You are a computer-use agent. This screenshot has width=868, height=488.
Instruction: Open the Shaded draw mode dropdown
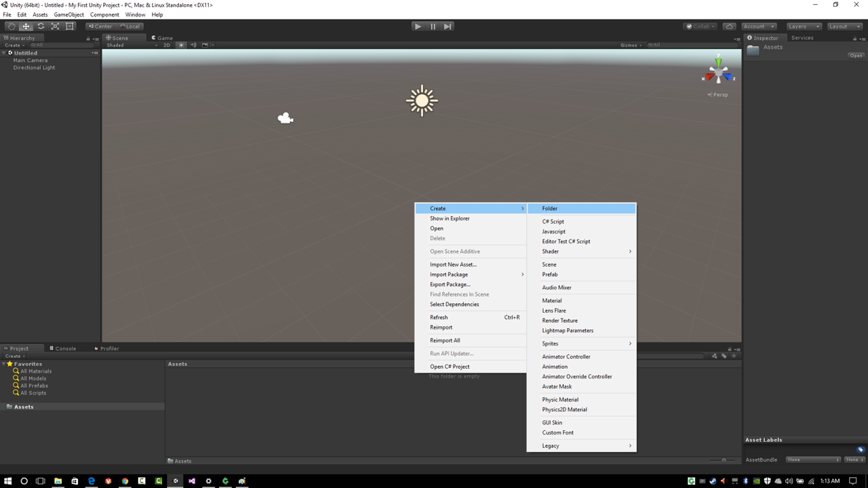point(132,45)
